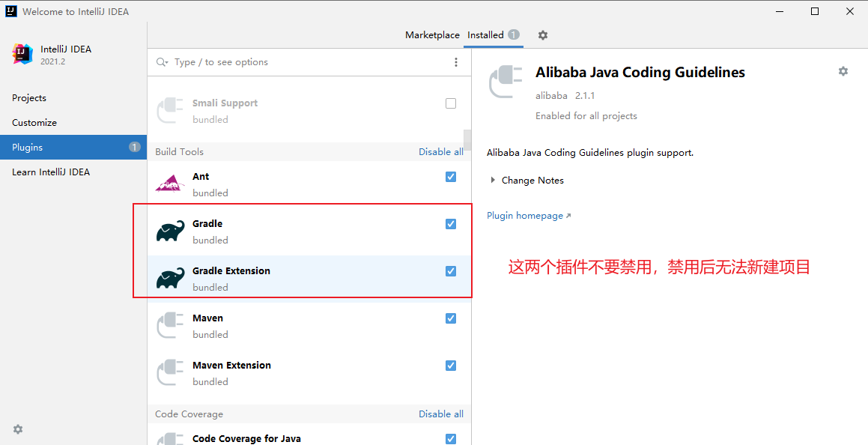Select the Maven Extension plugin name
868x445 pixels.
click(x=231, y=366)
